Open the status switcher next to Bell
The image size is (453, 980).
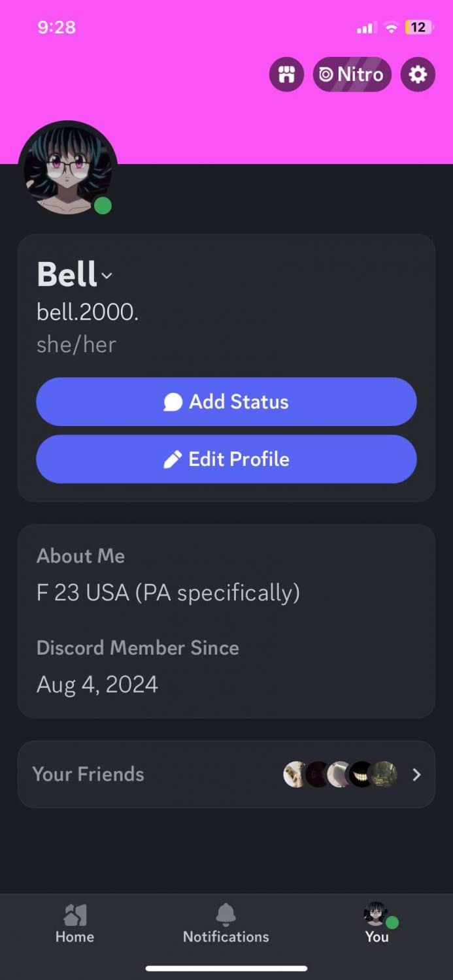pos(107,276)
